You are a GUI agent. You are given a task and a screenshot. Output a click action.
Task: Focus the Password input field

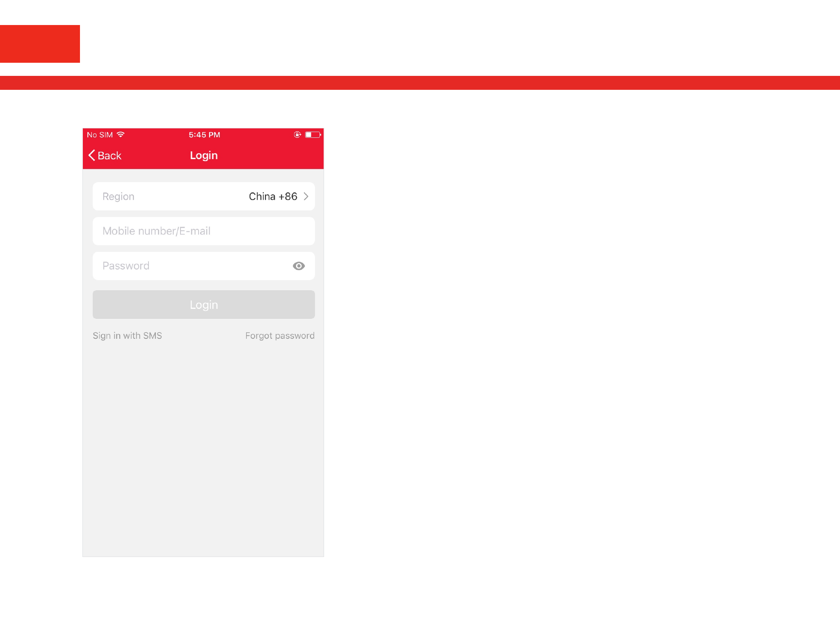pyautogui.click(x=189, y=266)
